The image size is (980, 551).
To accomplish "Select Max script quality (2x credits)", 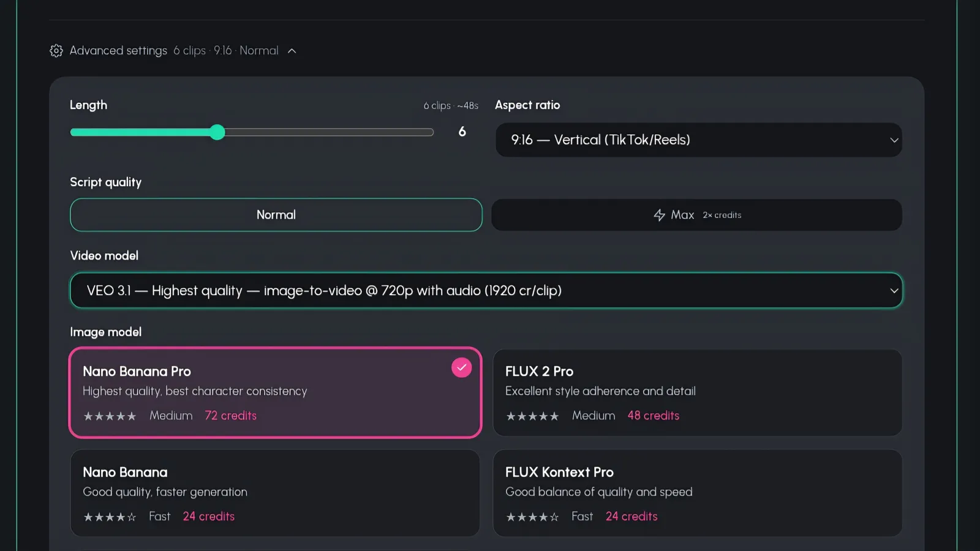I will (x=696, y=215).
